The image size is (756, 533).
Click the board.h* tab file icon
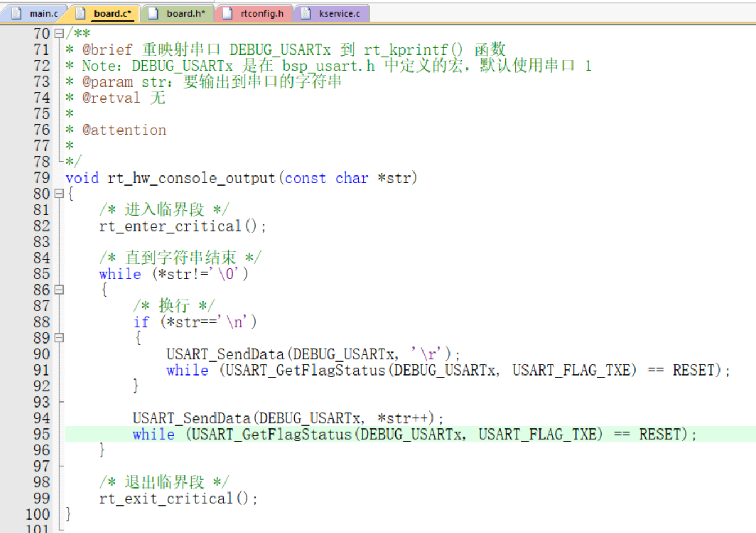(153, 13)
